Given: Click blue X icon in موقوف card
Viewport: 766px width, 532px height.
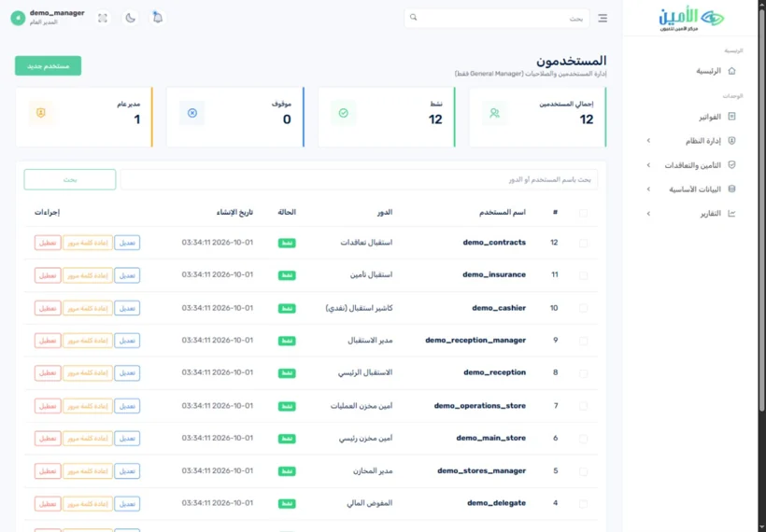Looking at the screenshot, I should point(192,113).
